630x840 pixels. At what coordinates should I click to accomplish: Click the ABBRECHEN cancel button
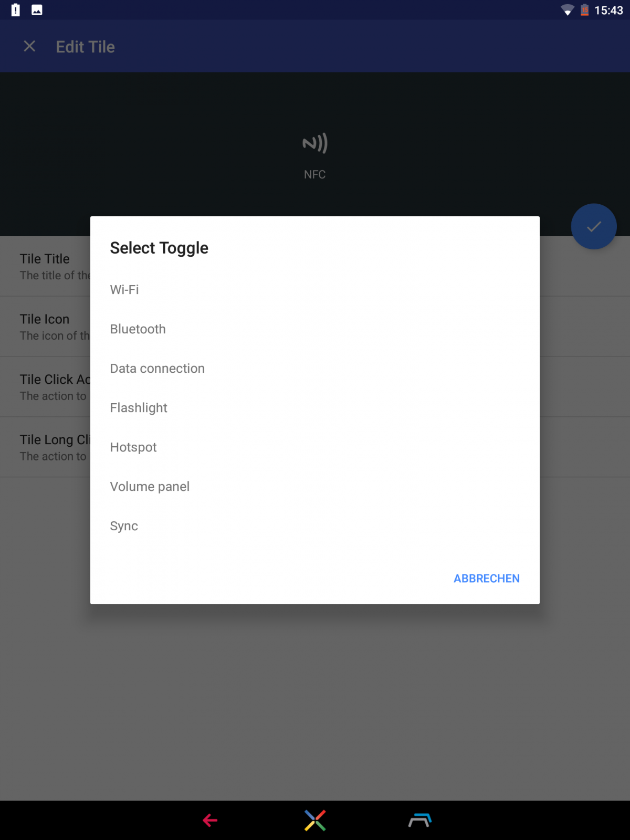coord(487,579)
